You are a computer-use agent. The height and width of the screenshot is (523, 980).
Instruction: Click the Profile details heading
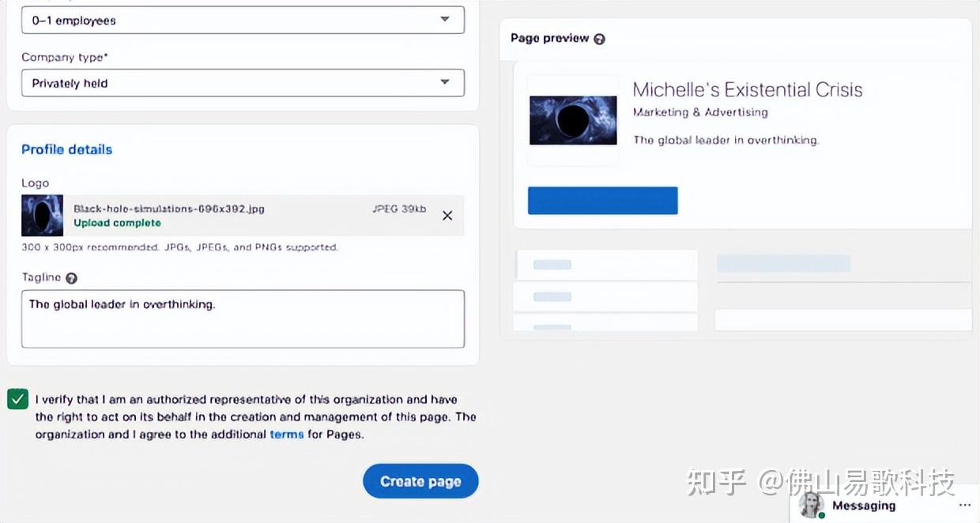(67, 149)
